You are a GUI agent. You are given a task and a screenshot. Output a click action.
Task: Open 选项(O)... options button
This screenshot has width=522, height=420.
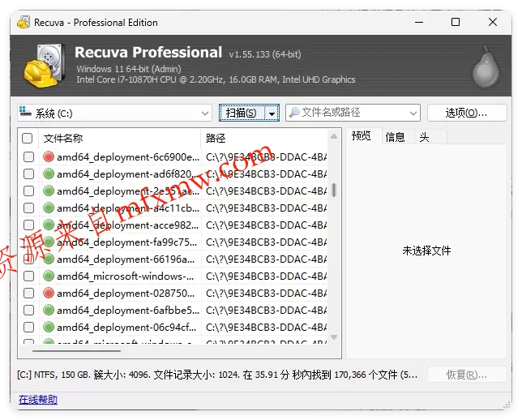467,113
